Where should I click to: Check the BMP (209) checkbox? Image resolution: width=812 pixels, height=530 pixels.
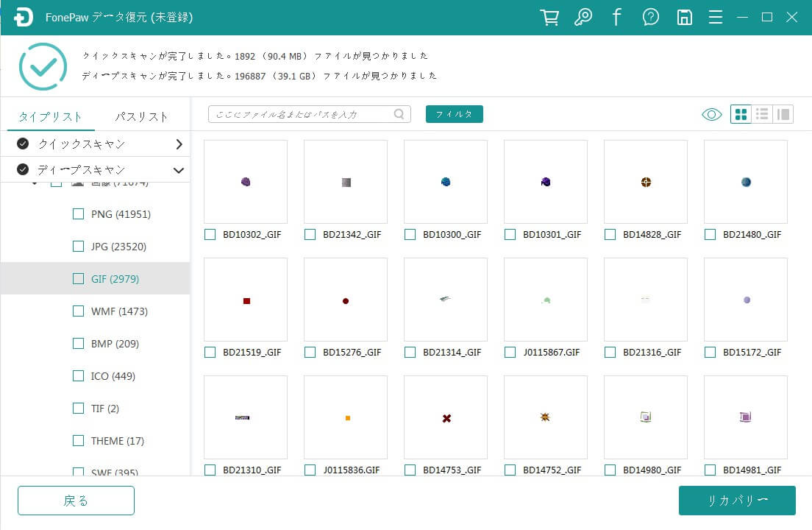[78, 344]
